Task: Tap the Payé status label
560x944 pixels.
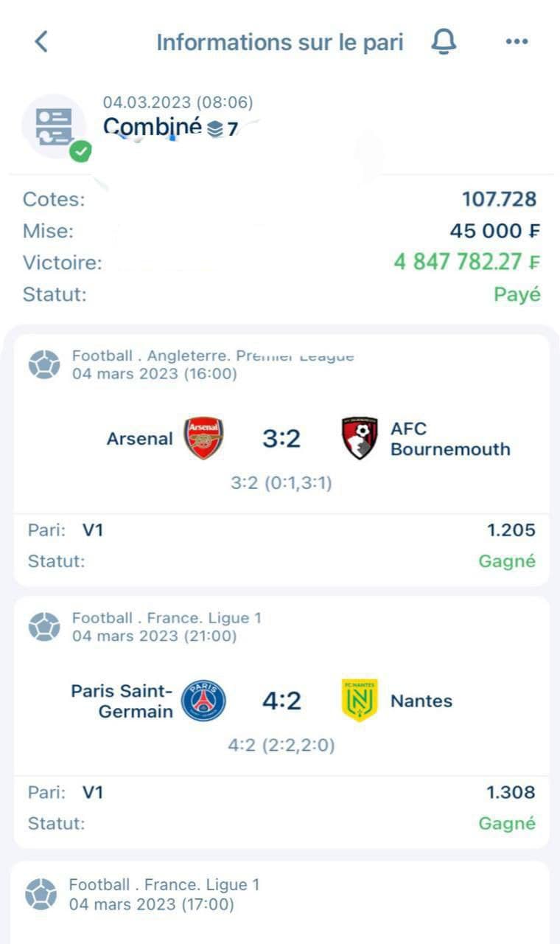Action: click(x=517, y=295)
